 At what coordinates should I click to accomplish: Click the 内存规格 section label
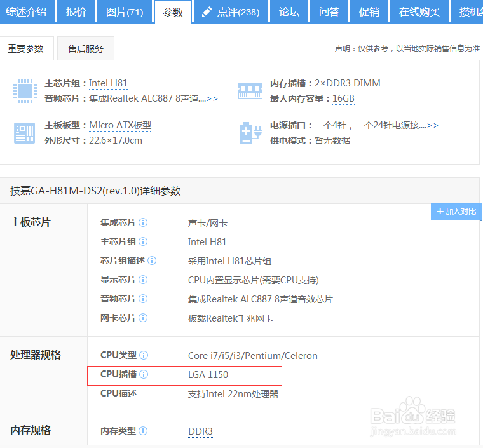point(31,430)
